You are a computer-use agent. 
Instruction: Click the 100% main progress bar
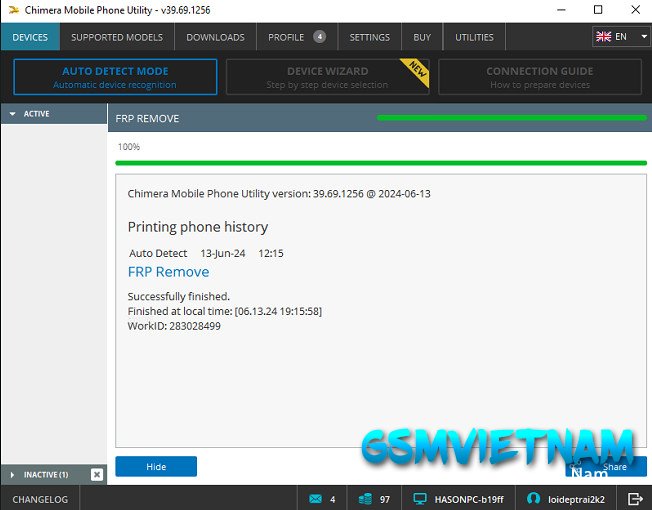381,163
